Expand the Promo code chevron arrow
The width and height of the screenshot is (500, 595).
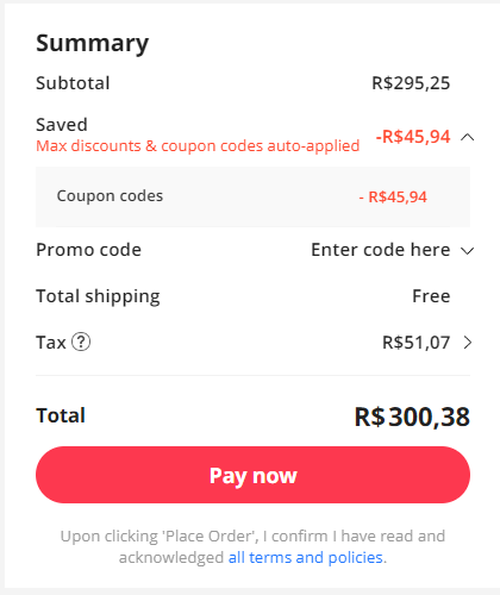[x=467, y=251]
